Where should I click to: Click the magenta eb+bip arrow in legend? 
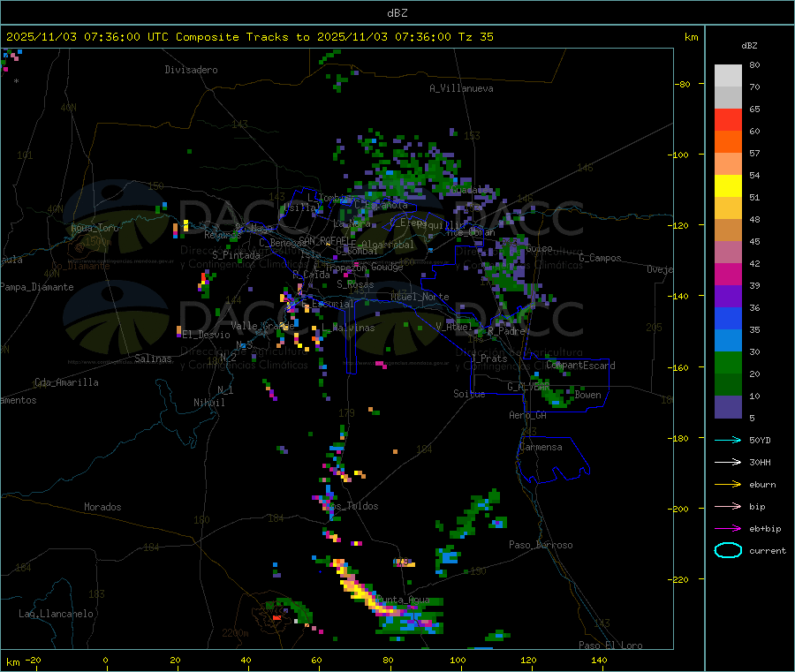[728, 529]
